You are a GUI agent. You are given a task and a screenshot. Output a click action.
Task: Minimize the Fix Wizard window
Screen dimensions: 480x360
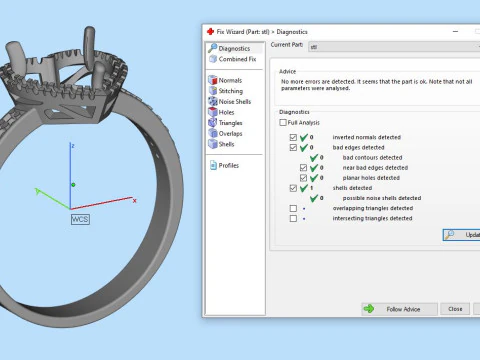point(455,32)
